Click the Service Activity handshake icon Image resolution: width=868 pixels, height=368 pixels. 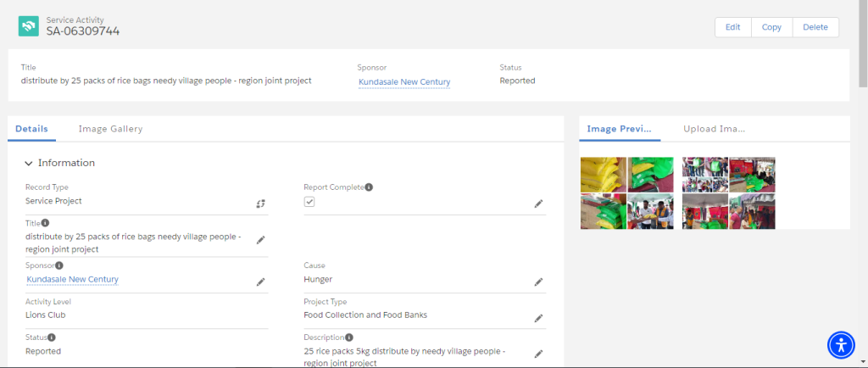pyautogui.click(x=28, y=26)
